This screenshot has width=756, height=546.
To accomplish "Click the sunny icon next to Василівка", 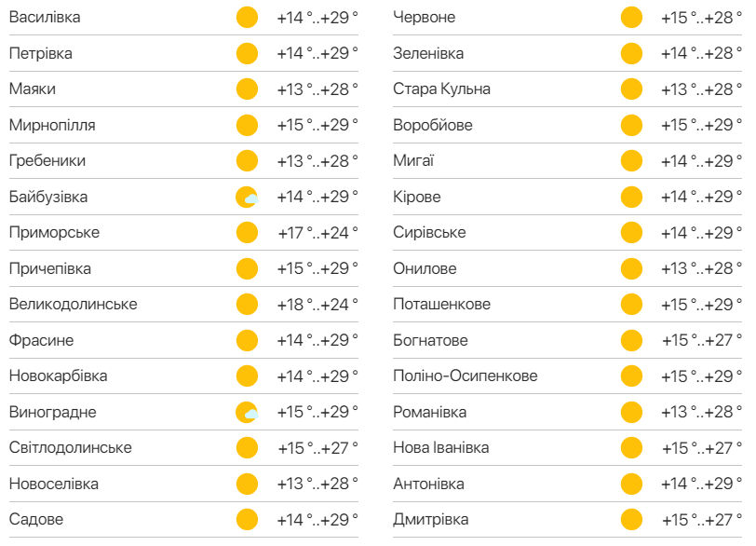I will [247, 18].
